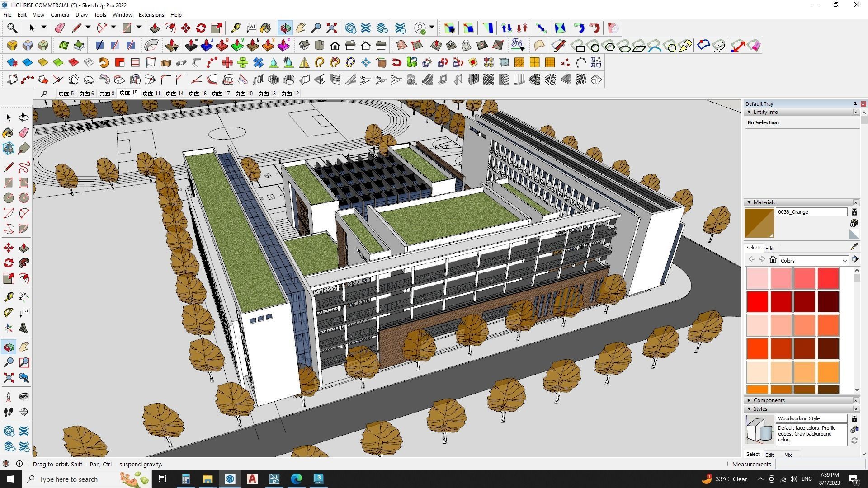Choose the Freehand drawing tool
Screen dimensions: 868x488
click(x=24, y=167)
